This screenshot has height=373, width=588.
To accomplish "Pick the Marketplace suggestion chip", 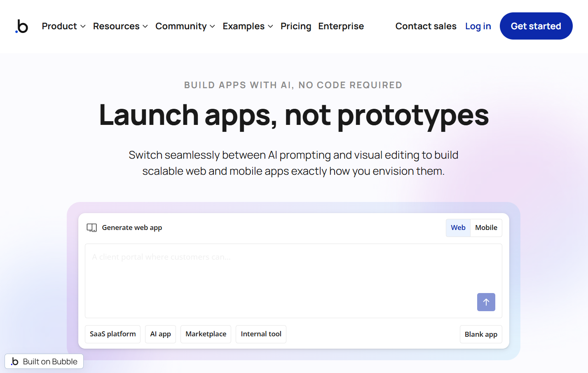I will click(206, 334).
